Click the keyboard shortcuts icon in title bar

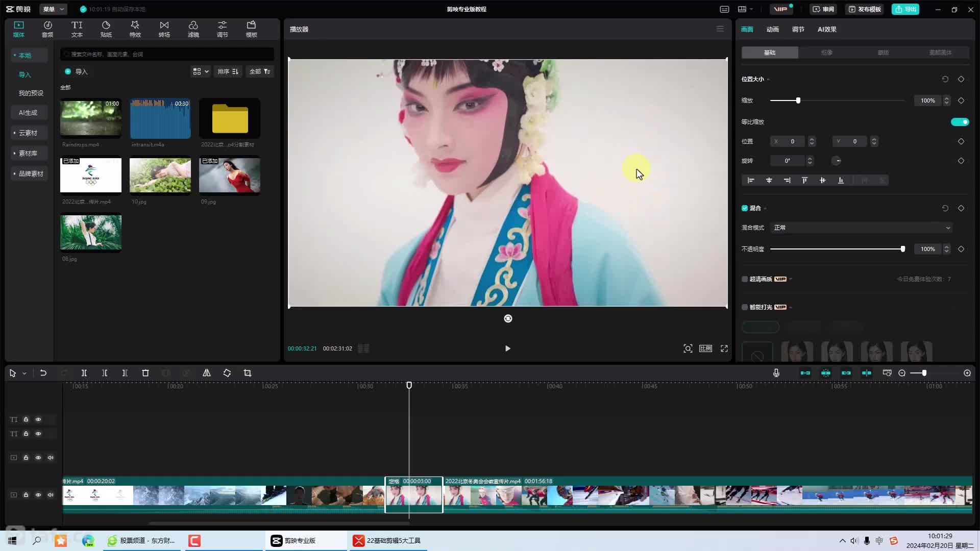pyautogui.click(x=724, y=9)
